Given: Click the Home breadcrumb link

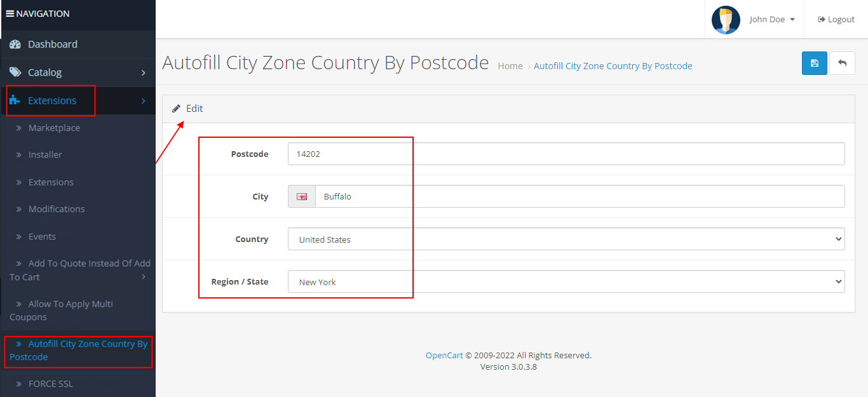Looking at the screenshot, I should click(x=510, y=65).
